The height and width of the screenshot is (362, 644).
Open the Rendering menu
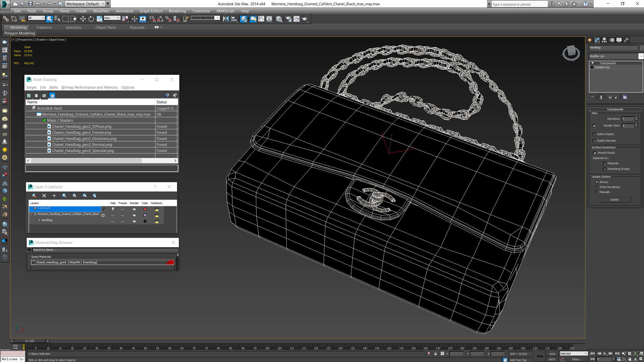coord(177,11)
